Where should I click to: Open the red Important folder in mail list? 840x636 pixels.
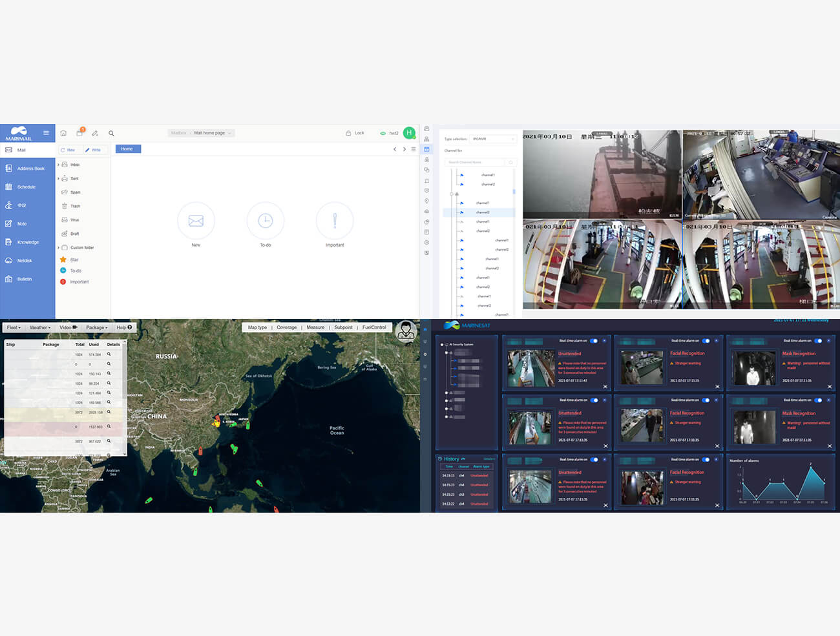[x=74, y=282]
